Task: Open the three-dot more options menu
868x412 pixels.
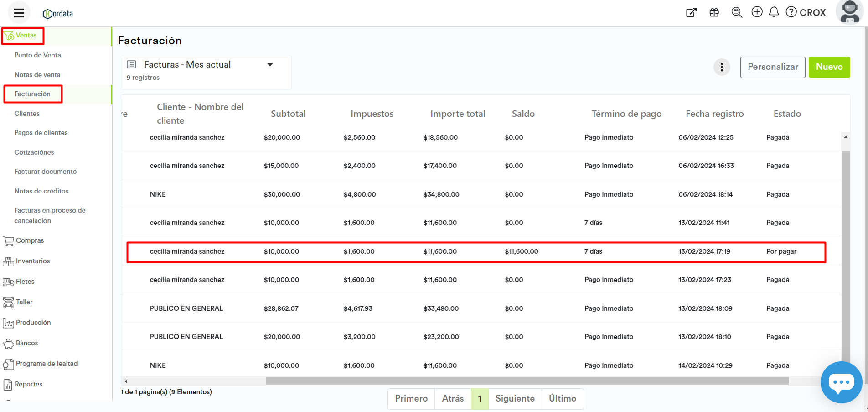Action: click(722, 68)
